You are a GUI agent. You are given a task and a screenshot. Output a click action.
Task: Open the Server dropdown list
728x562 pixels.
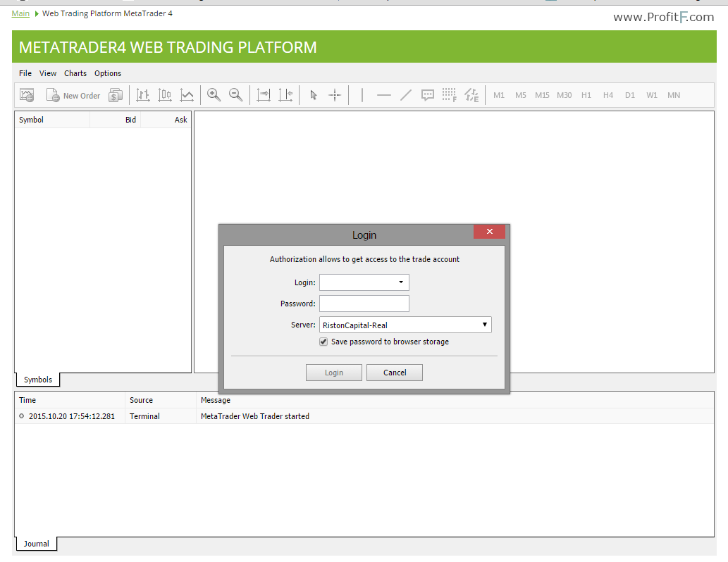coord(405,325)
